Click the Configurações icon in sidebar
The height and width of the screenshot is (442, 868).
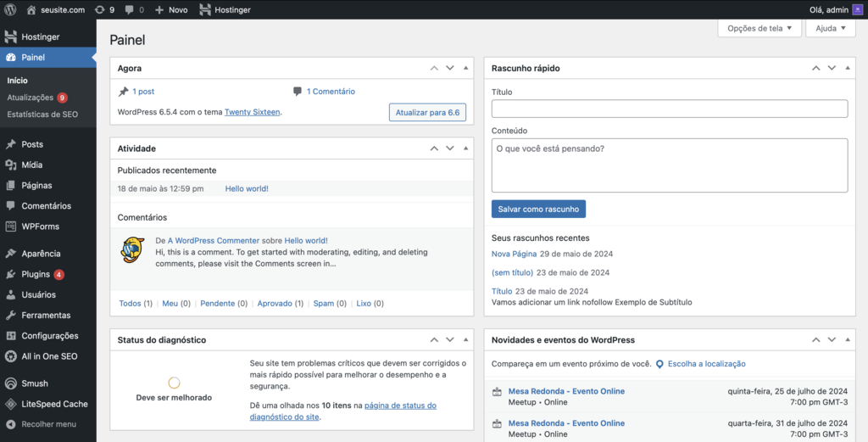coord(10,336)
